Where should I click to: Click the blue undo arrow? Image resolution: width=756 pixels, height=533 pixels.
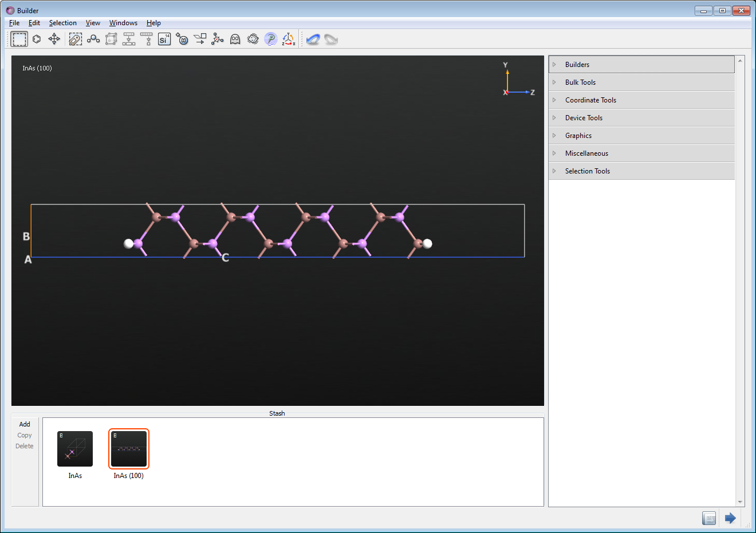tap(313, 39)
